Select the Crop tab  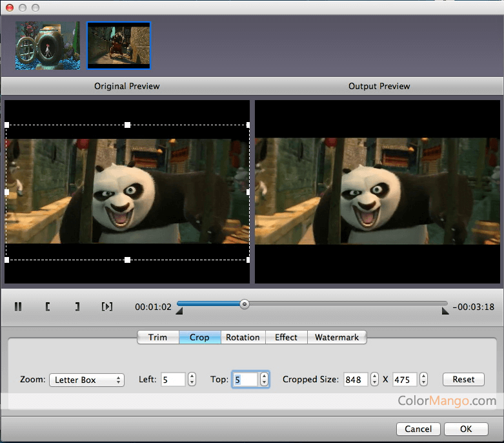click(x=199, y=337)
